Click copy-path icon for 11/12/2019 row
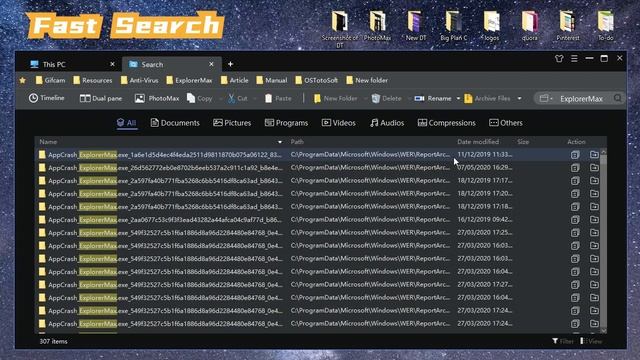640x360 pixels. point(575,155)
